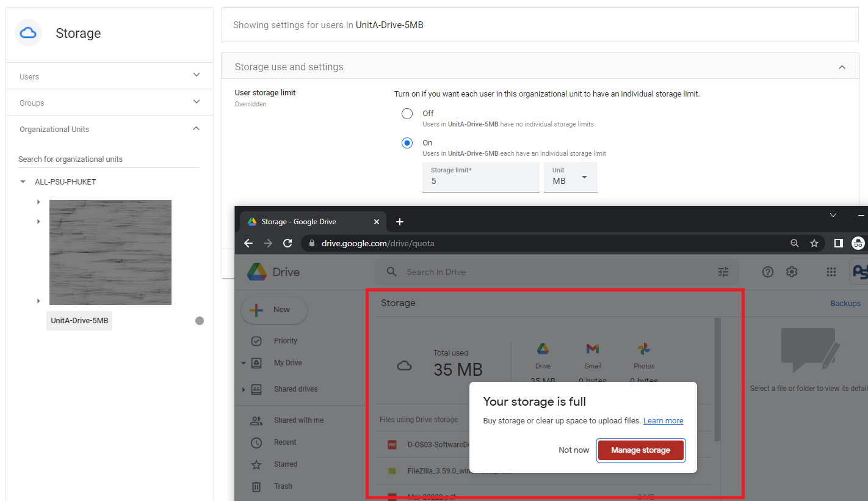This screenshot has width=868, height=501.
Task: Open the Google apps grid icon
Action: pyautogui.click(x=831, y=272)
